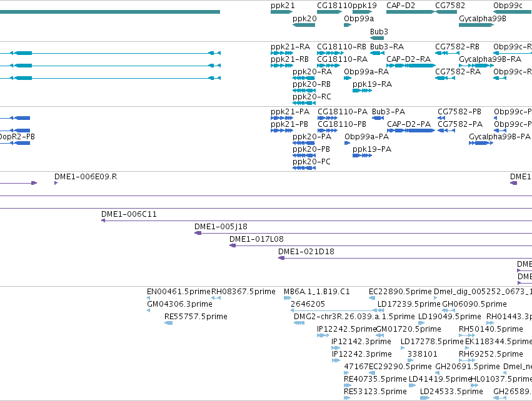The width and height of the screenshot is (532, 401).
Task: Click EST GM01720.5prime
Action: [x=380, y=335]
